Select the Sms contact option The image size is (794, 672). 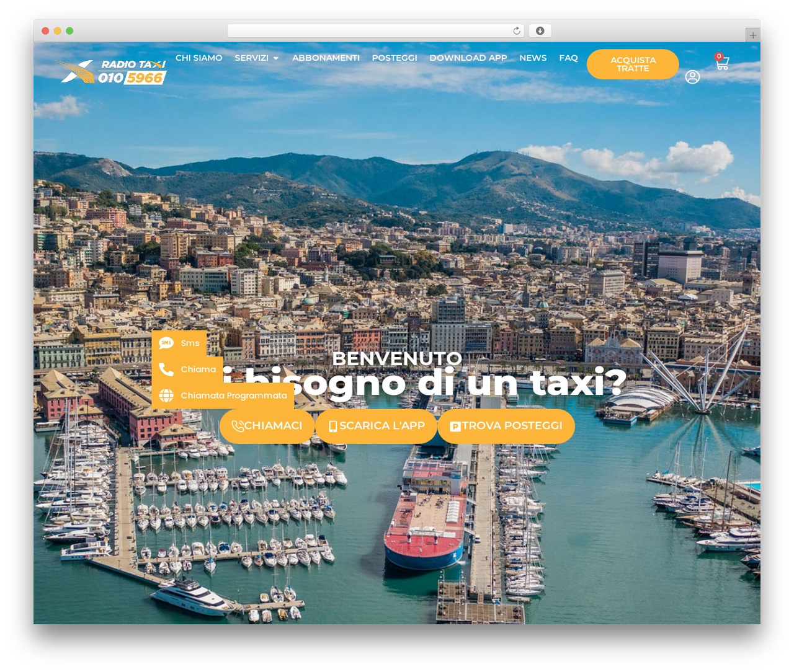tap(179, 343)
